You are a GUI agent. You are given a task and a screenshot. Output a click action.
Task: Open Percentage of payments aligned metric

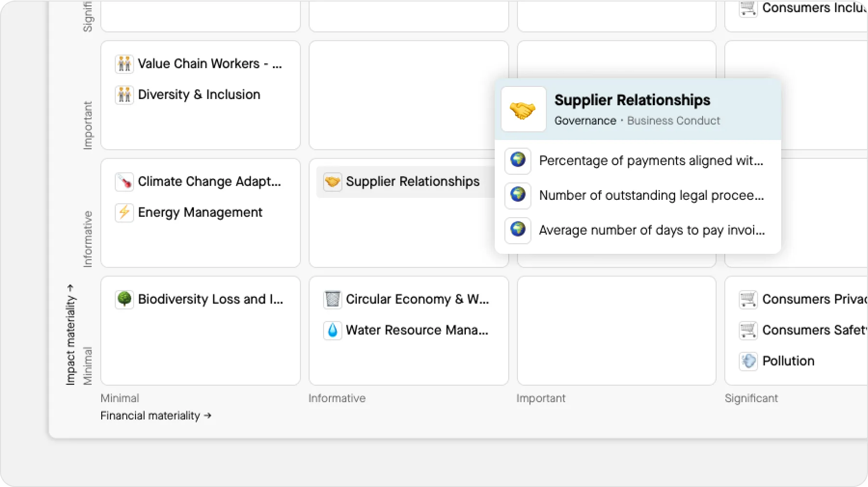pyautogui.click(x=651, y=161)
